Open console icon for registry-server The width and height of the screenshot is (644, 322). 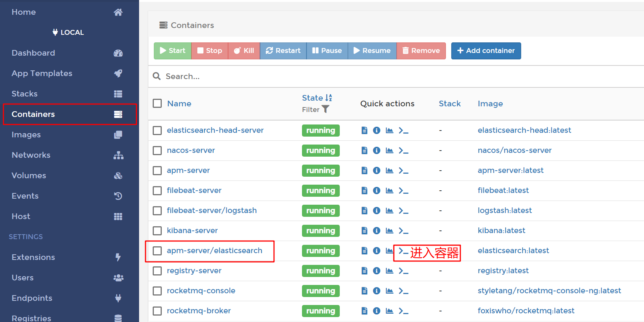(403, 271)
